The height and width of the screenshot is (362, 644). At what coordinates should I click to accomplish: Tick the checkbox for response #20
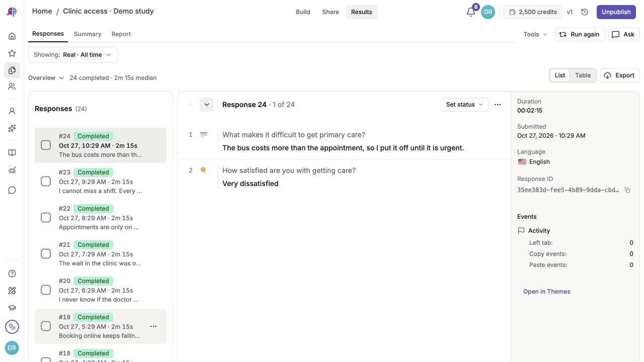click(46, 290)
